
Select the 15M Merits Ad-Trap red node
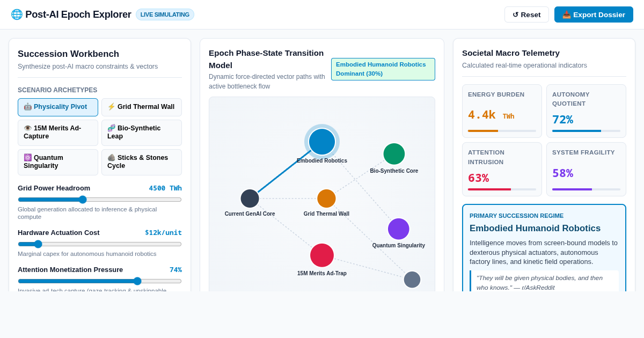point(322,255)
